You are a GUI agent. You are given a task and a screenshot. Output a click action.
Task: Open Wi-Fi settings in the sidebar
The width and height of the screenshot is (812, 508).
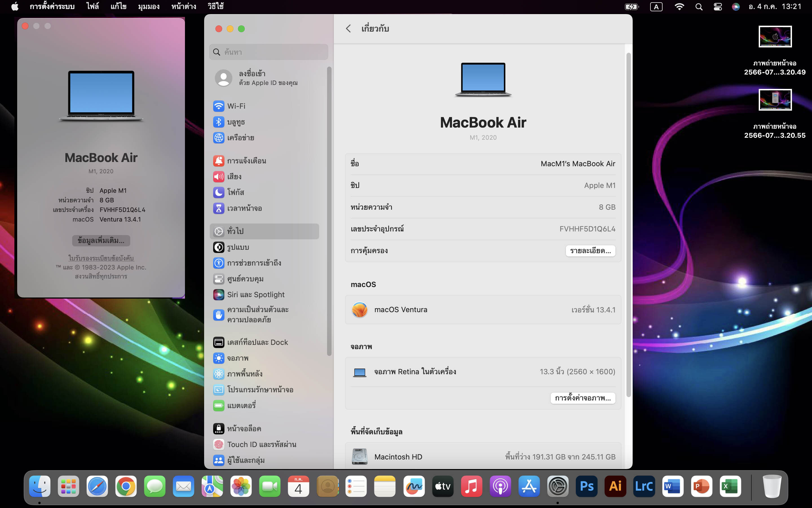(x=264, y=106)
